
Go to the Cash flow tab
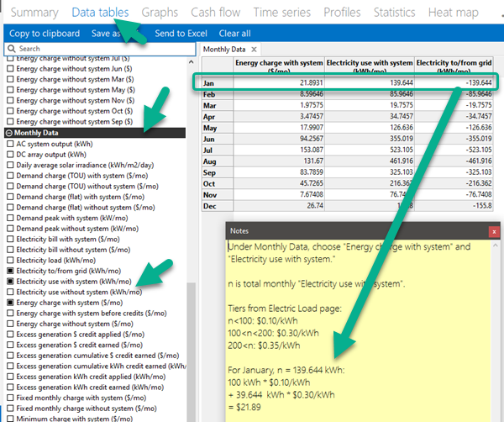217,13
